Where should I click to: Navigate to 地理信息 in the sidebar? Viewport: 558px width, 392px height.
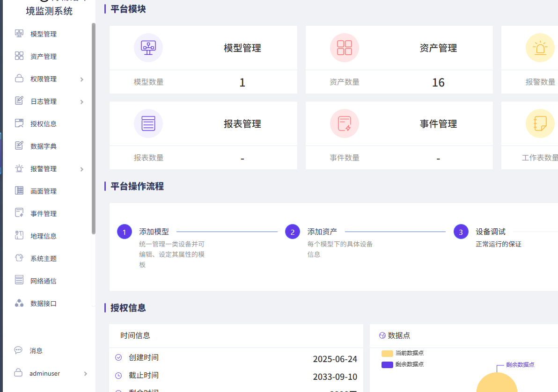[x=44, y=236]
